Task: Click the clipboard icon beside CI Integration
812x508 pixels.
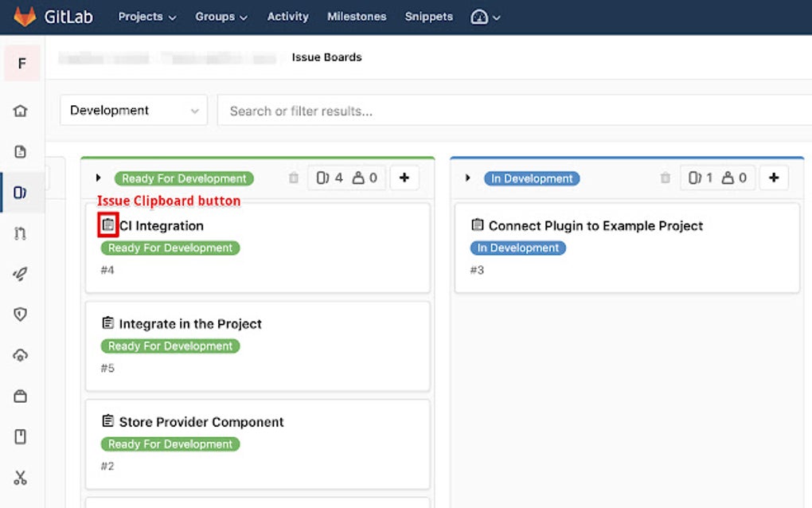Action: (108, 225)
